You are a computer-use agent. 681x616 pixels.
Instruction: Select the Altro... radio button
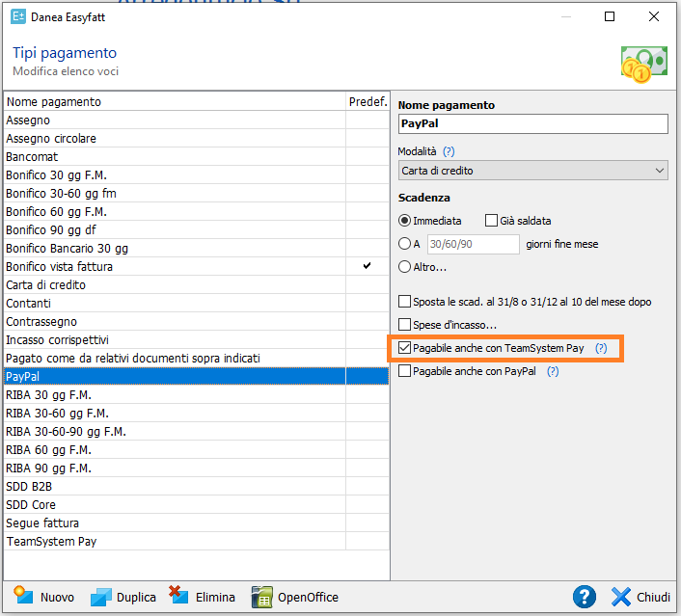tap(404, 266)
